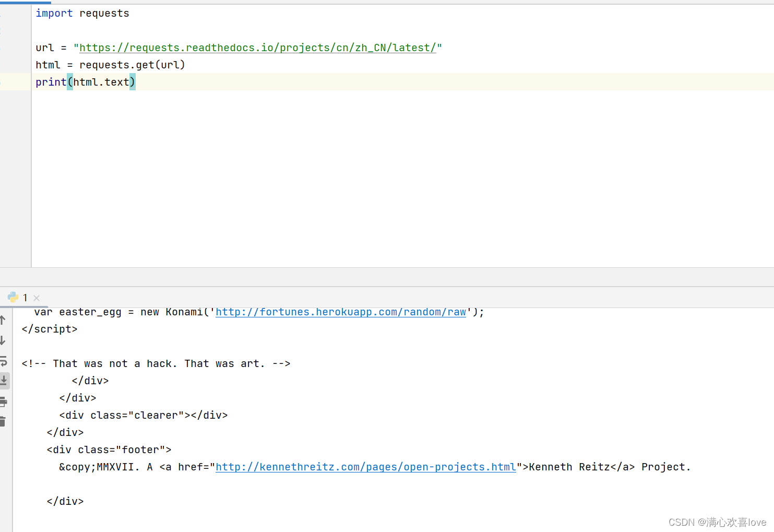
Task: Open the requests.readthedocs.io URL in the code
Action: point(258,48)
